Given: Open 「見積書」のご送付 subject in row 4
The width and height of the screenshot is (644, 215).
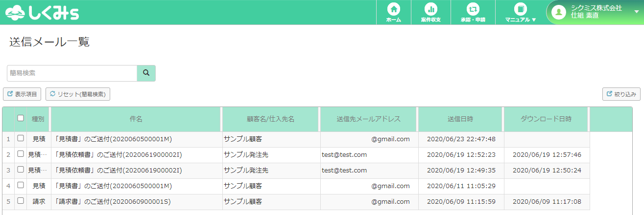Looking at the screenshot, I should (113, 186).
